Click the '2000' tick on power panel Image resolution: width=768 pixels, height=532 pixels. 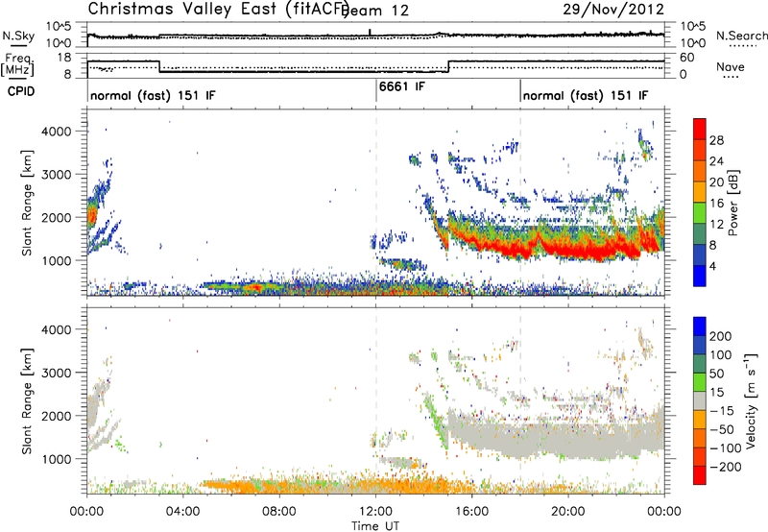click(x=56, y=217)
